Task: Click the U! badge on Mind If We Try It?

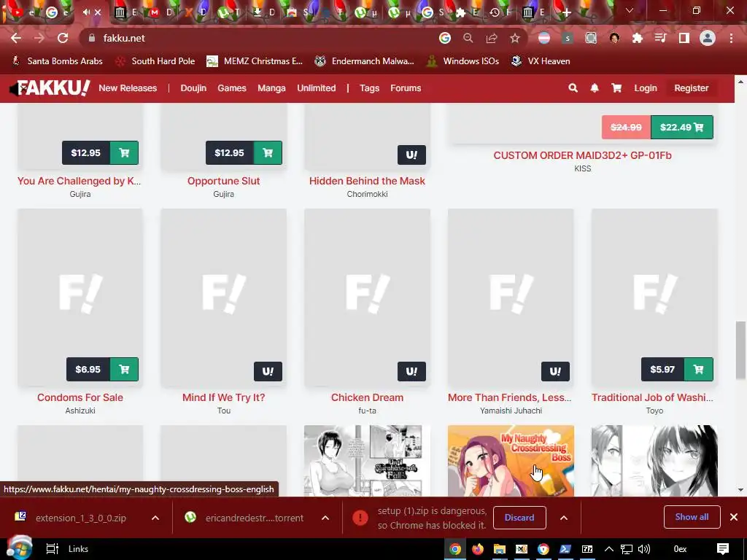Action: 268,371
